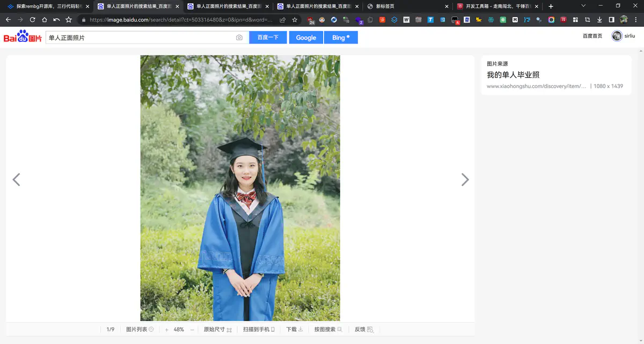The image size is (644, 344).
Task: Click the camera image-search icon in search box
Action: click(x=239, y=38)
